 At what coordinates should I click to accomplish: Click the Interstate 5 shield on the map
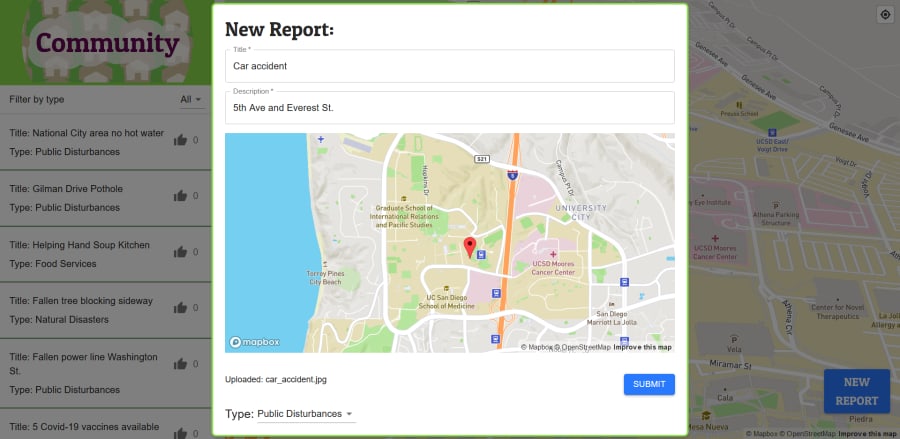coord(513,175)
